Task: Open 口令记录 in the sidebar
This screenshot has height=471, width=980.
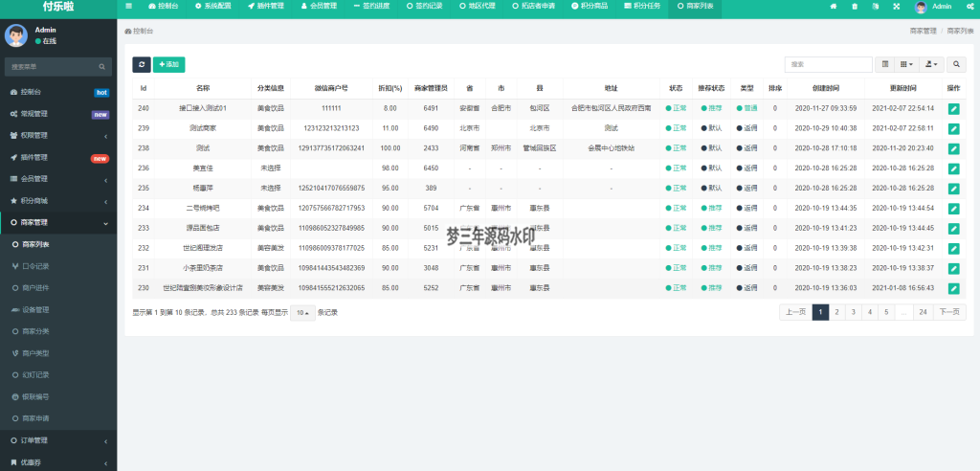Action: 58,266
